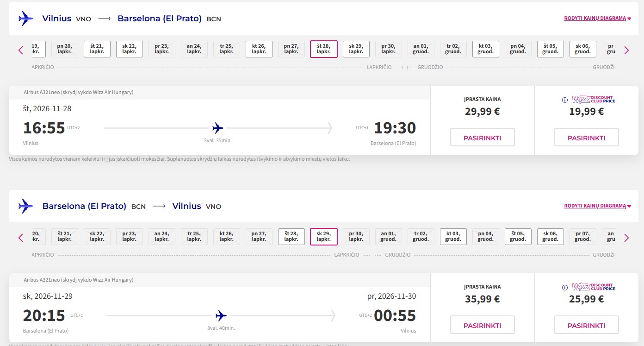Choose kt 26 lapkr. outbound date
This screenshot has width=644, height=346.
click(259, 49)
